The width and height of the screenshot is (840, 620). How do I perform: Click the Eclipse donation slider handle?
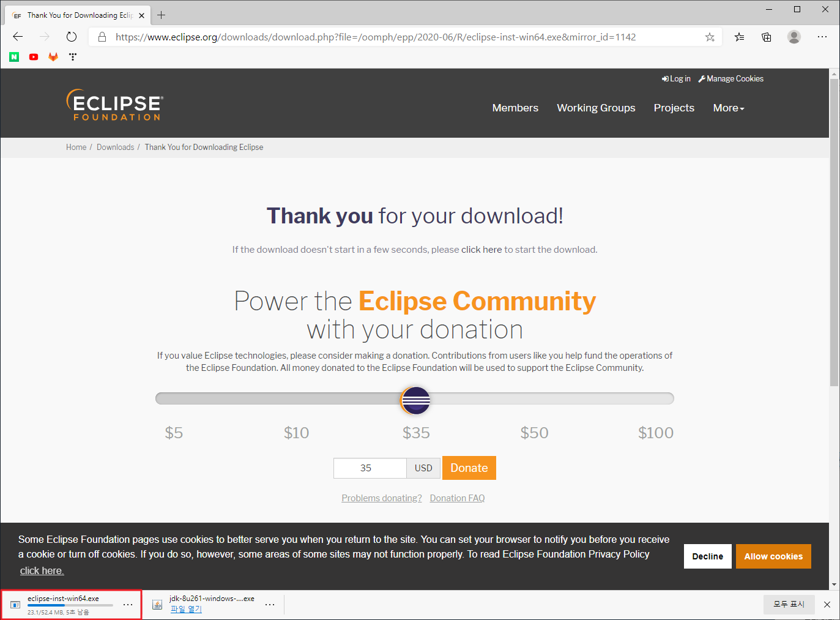pyautogui.click(x=415, y=400)
